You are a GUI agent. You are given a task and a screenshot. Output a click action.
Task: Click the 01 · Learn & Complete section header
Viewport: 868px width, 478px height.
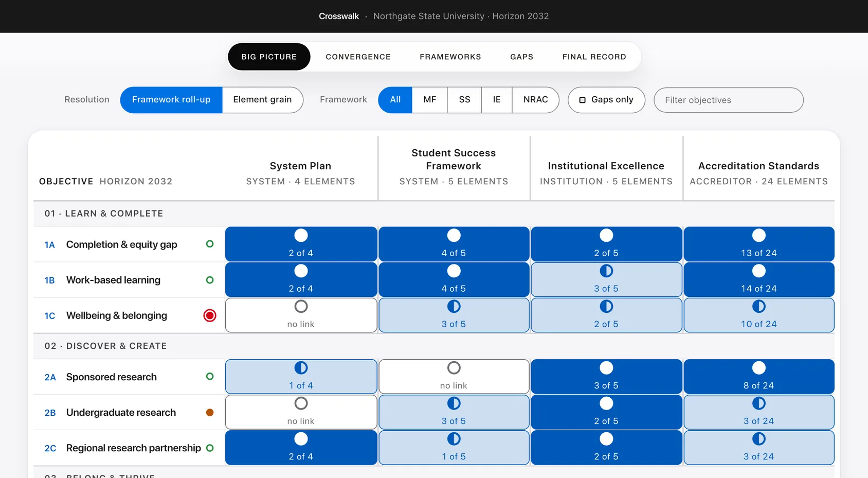click(434, 214)
